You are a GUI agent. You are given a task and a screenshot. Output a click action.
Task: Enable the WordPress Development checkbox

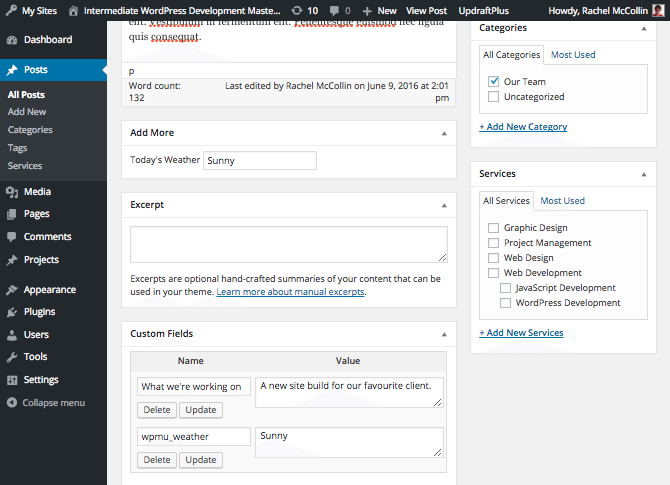pyautogui.click(x=506, y=303)
